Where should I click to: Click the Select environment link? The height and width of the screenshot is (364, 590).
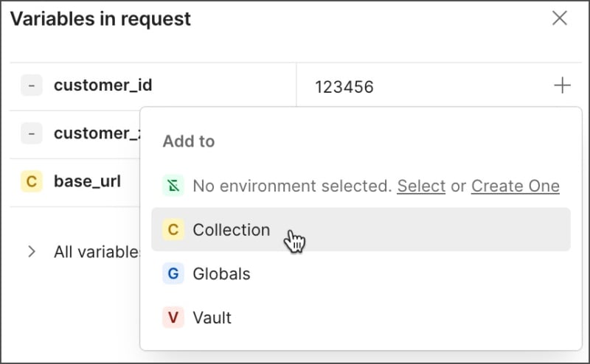pyautogui.click(x=421, y=186)
